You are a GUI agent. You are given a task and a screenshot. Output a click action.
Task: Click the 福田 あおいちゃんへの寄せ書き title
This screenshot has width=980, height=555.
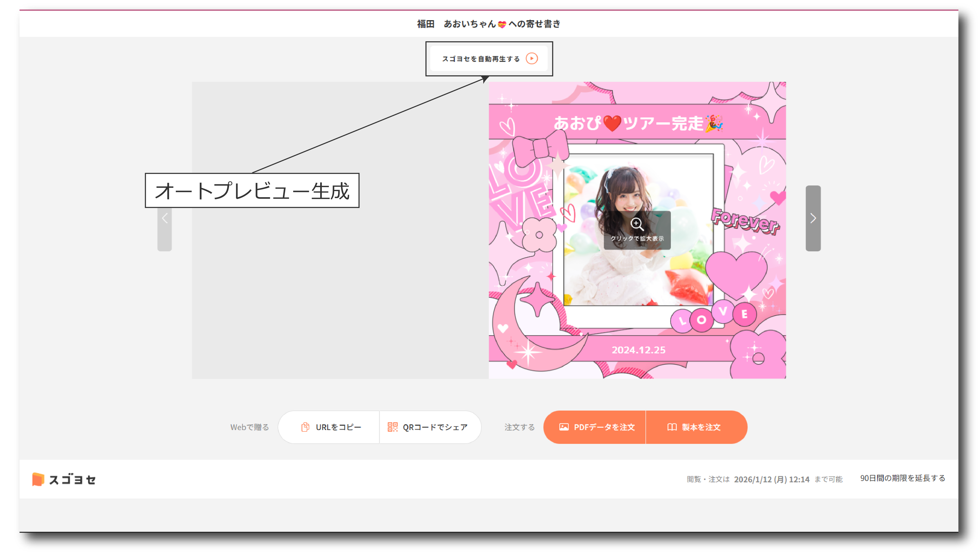489,24
